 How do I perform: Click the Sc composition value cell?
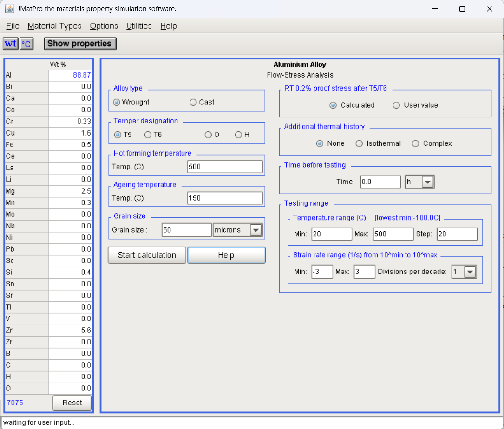click(x=70, y=261)
